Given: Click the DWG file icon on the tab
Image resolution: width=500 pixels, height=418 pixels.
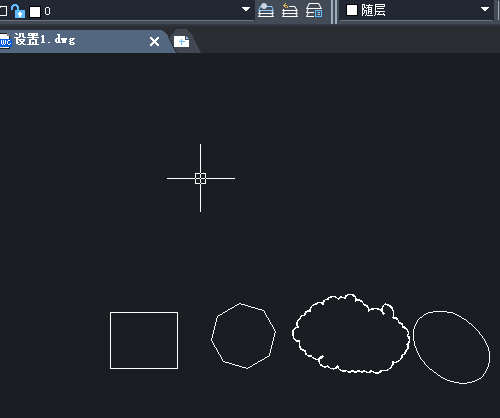Looking at the screenshot, I should 5,41.
